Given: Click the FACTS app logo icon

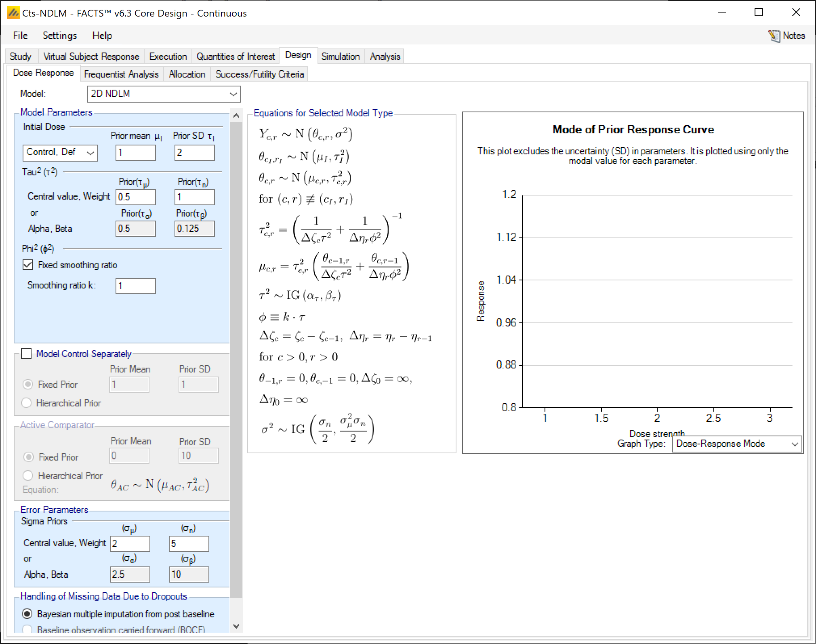Looking at the screenshot, I should [13, 13].
